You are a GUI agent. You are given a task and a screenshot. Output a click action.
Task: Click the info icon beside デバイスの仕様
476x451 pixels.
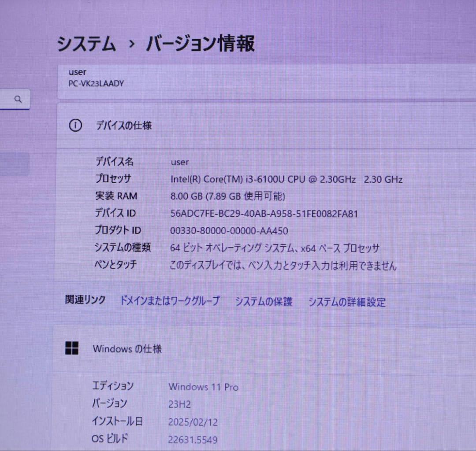coord(75,125)
